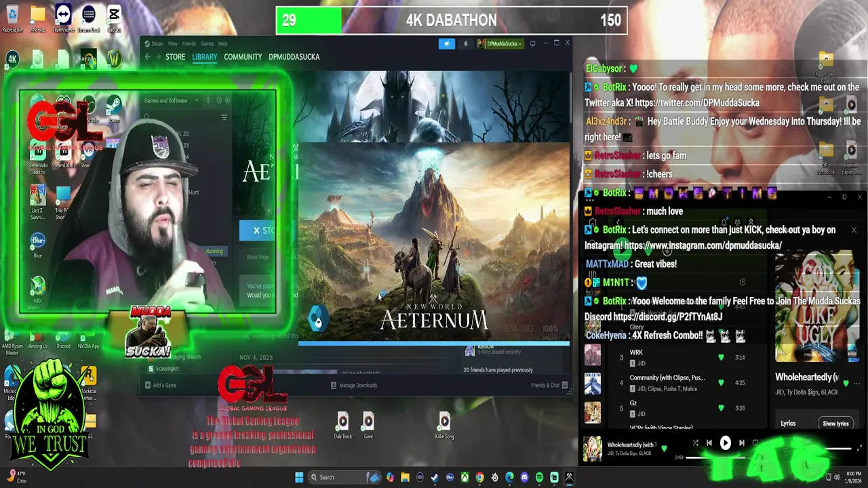Switch Steam to Big Picture mode icon
This screenshot has width=868, height=488.
(x=532, y=43)
